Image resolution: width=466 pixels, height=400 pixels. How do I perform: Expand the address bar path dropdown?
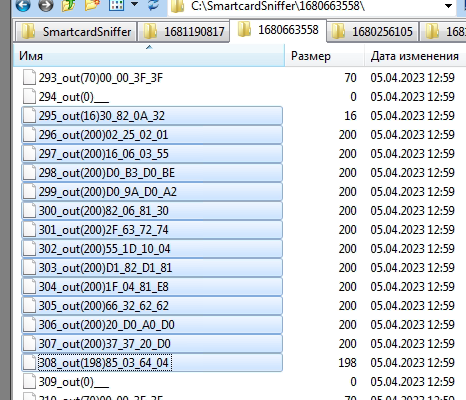point(449,6)
